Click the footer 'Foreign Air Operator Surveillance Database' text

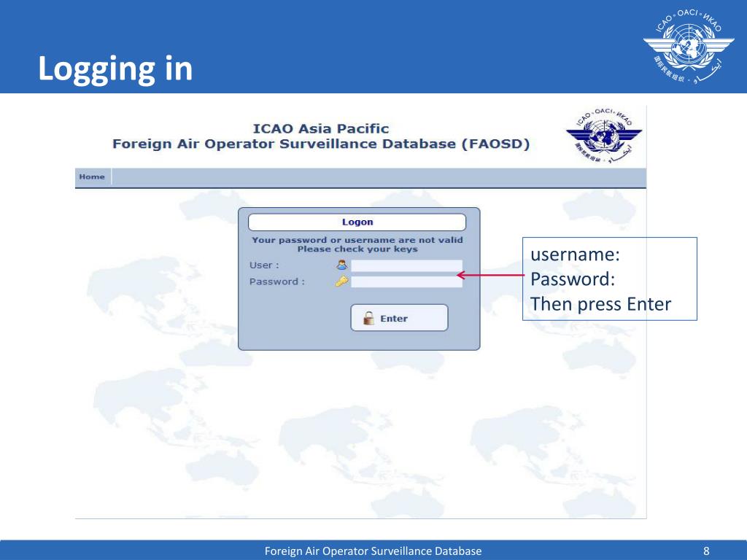click(x=373, y=551)
